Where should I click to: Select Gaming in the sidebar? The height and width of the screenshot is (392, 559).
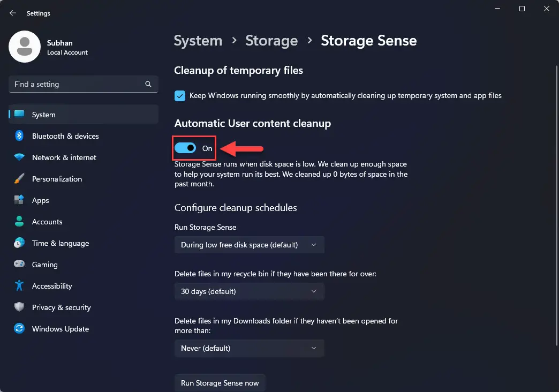(x=84, y=265)
